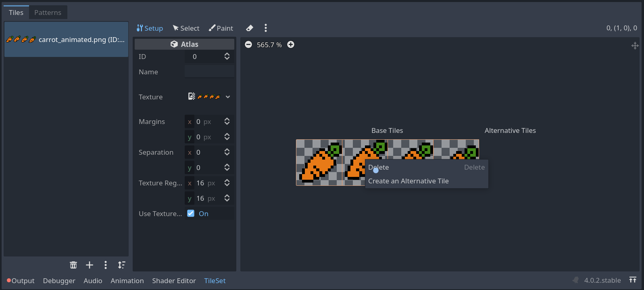
Task: Zoom out with the minus icon
Action: 248,44
